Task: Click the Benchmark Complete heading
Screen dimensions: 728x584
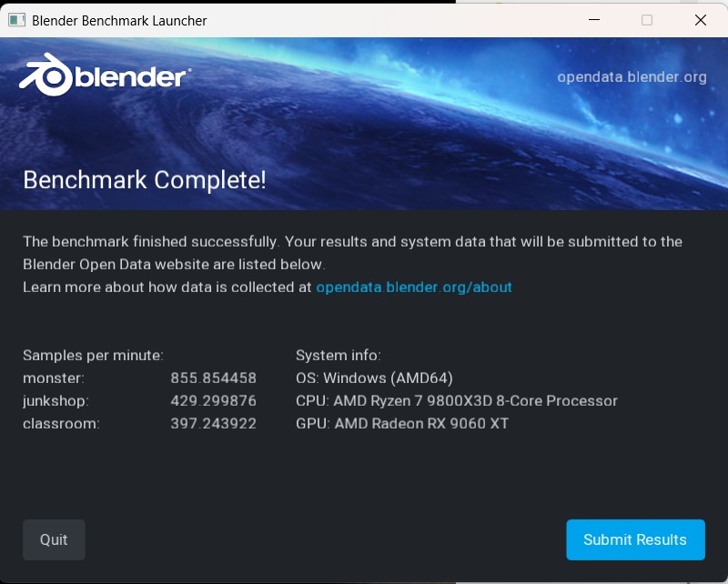Action: (147, 180)
